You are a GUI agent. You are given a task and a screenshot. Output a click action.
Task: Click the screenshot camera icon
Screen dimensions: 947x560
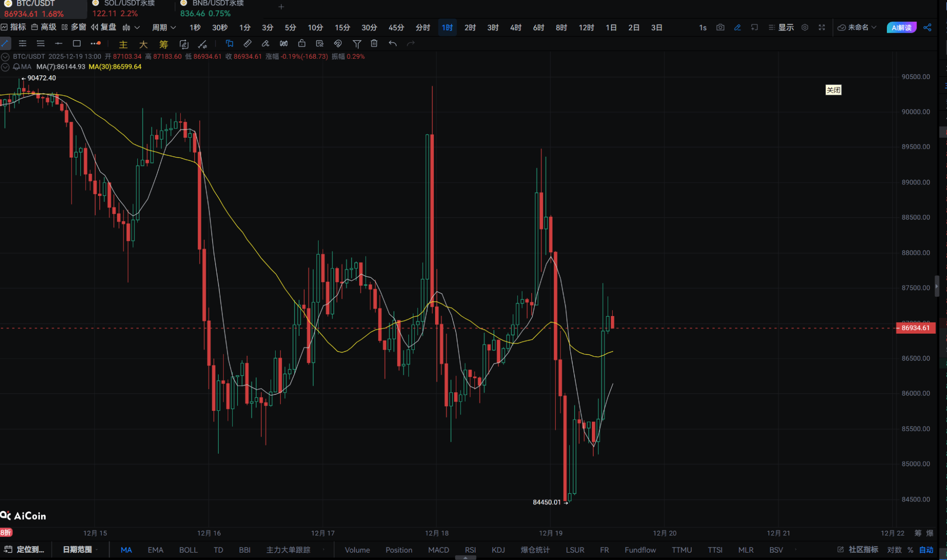(720, 27)
